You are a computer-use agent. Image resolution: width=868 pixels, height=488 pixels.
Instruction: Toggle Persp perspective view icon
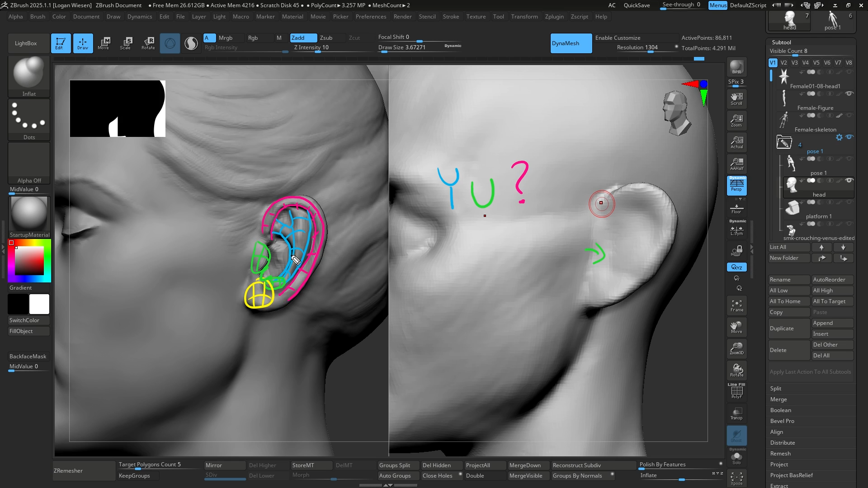[736, 185]
